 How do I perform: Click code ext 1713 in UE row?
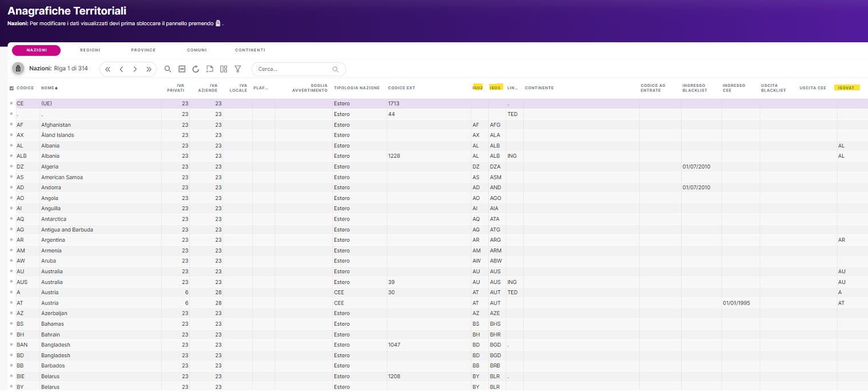tap(393, 103)
